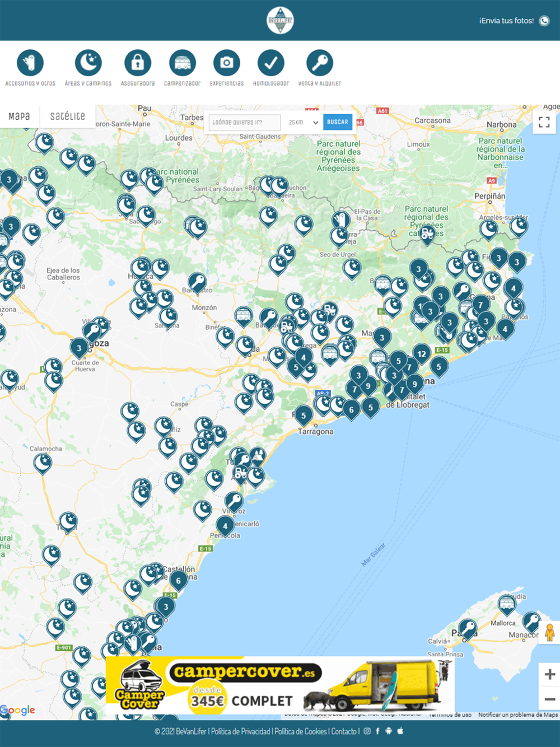The width and height of the screenshot is (560, 747).
Task: Select the camper marker in Pyrénées catalanes
Action: click(x=427, y=235)
